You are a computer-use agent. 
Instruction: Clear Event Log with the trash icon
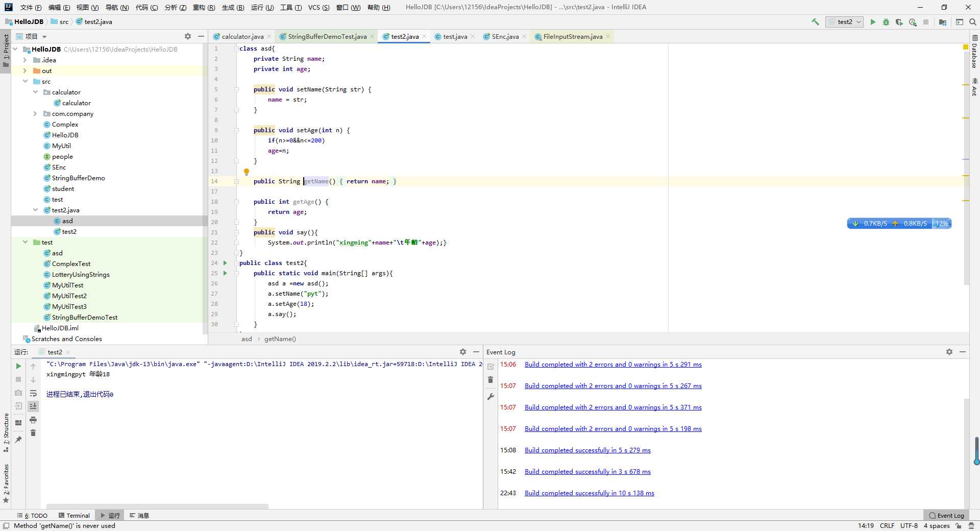[x=491, y=380]
